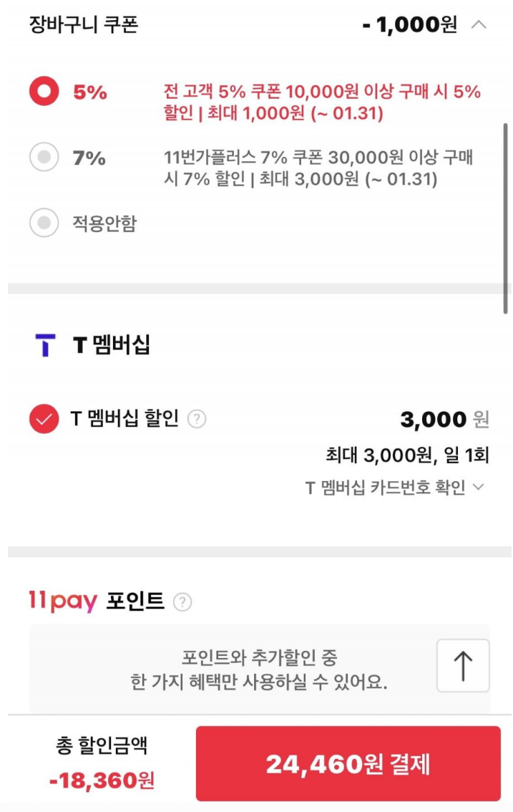This screenshot has width=513, height=812.
Task: Tap the scroll-to-top arrow button
Action: coord(461,664)
